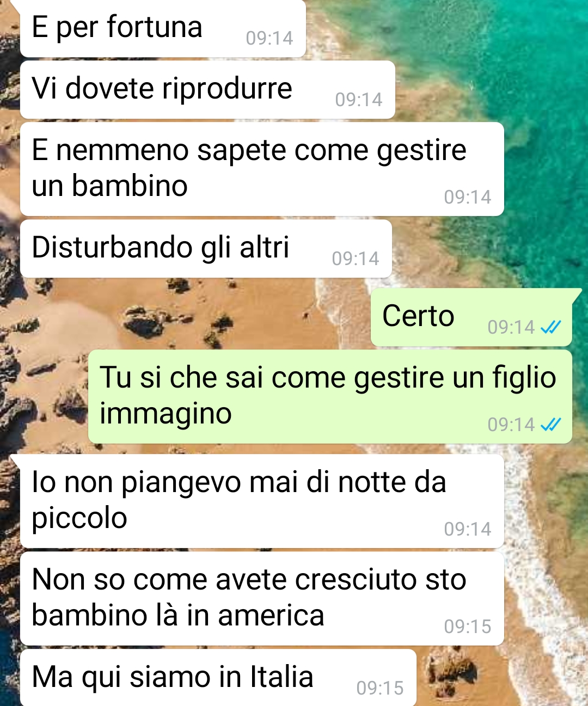Select the "Tu si che sai come gestire" message

[x=330, y=396]
